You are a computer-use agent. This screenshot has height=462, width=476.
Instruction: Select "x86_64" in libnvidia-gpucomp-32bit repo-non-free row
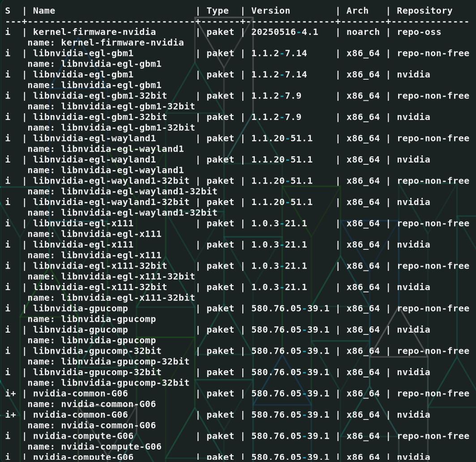point(363,351)
